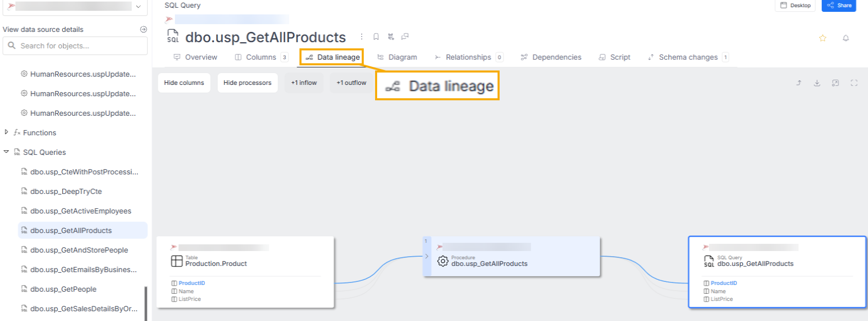This screenshot has width=868, height=321.
Task: Open the Dependencies tab
Action: click(551, 57)
